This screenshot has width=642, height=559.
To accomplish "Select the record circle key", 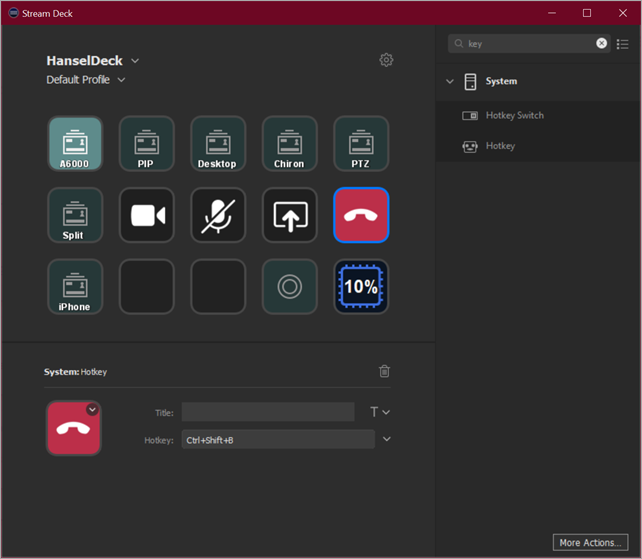I will click(289, 287).
